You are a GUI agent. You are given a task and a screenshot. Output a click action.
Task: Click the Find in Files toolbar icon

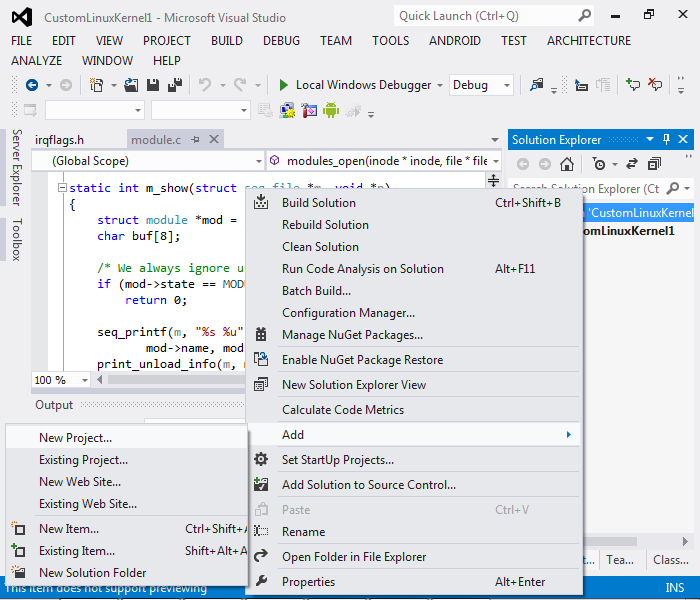536,84
